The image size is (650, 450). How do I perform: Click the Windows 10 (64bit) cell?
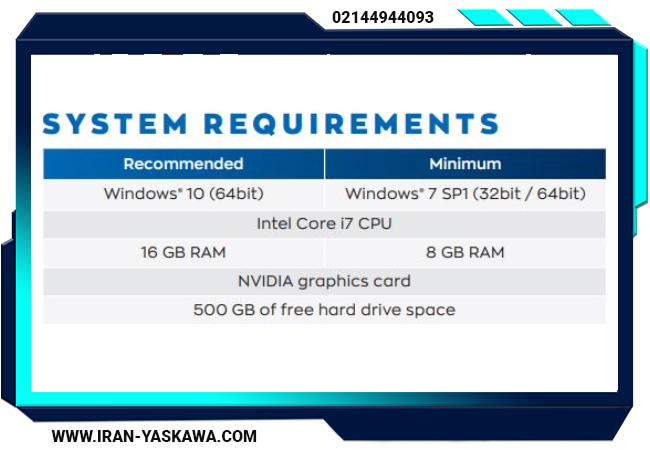coord(184,194)
